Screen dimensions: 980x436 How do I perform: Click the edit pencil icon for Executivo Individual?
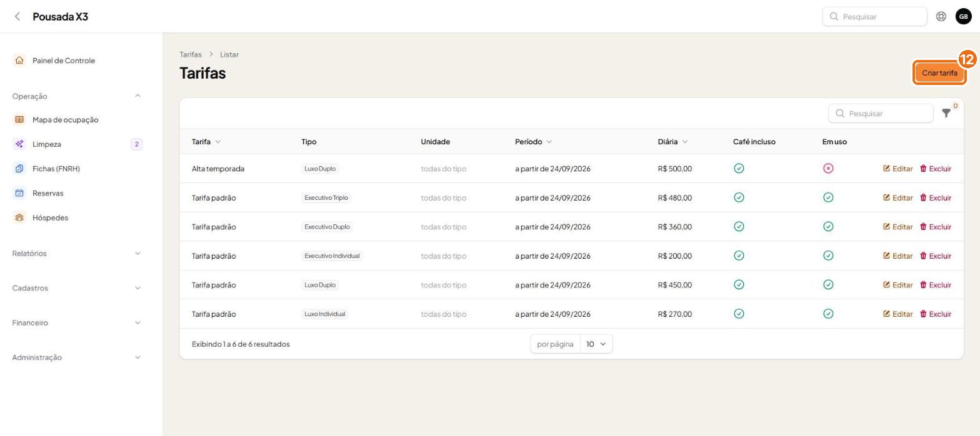pyautogui.click(x=886, y=255)
